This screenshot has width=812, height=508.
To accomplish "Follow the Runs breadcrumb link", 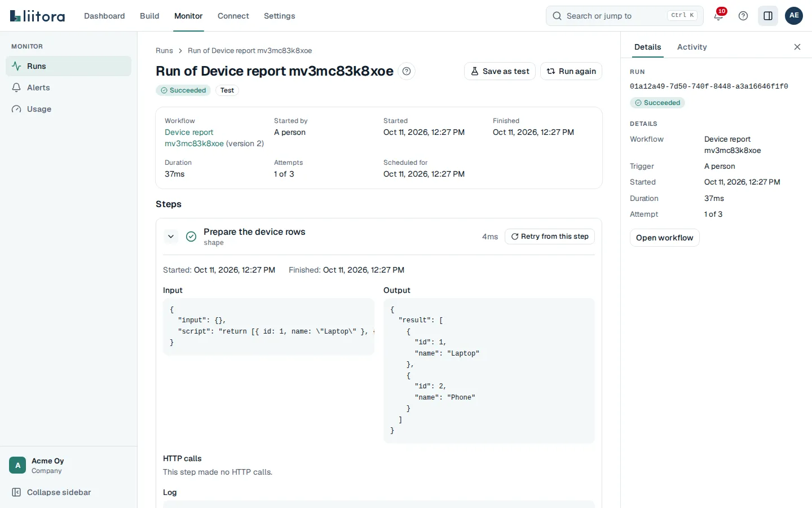I will [x=164, y=51].
